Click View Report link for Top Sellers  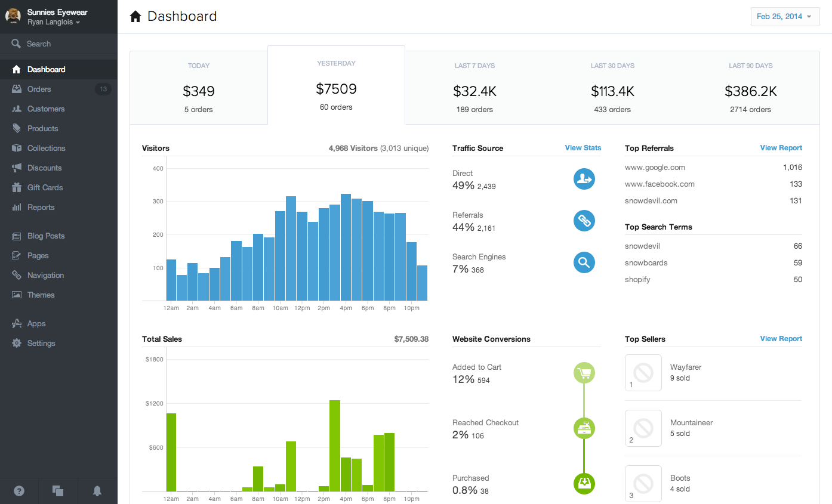pyautogui.click(x=781, y=339)
